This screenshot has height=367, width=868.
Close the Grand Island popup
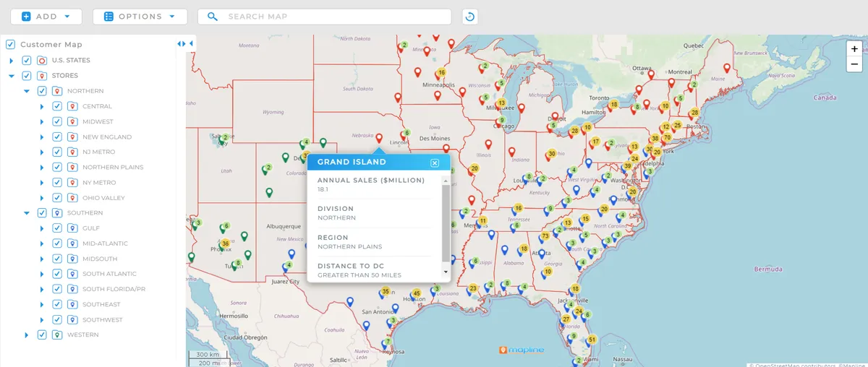[435, 163]
